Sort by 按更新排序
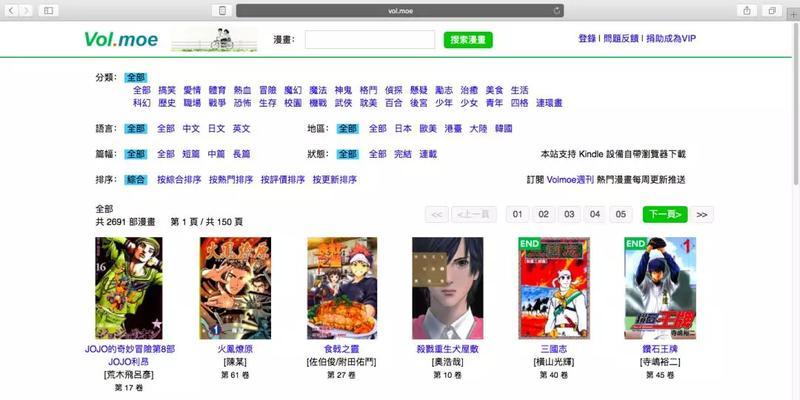The width and height of the screenshot is (800, 400). click(335, 180)
